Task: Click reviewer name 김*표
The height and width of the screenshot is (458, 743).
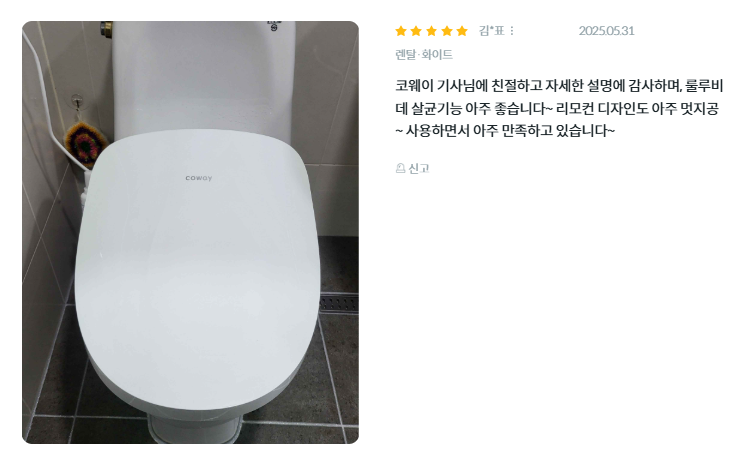Action: click(x=492, y=31)
